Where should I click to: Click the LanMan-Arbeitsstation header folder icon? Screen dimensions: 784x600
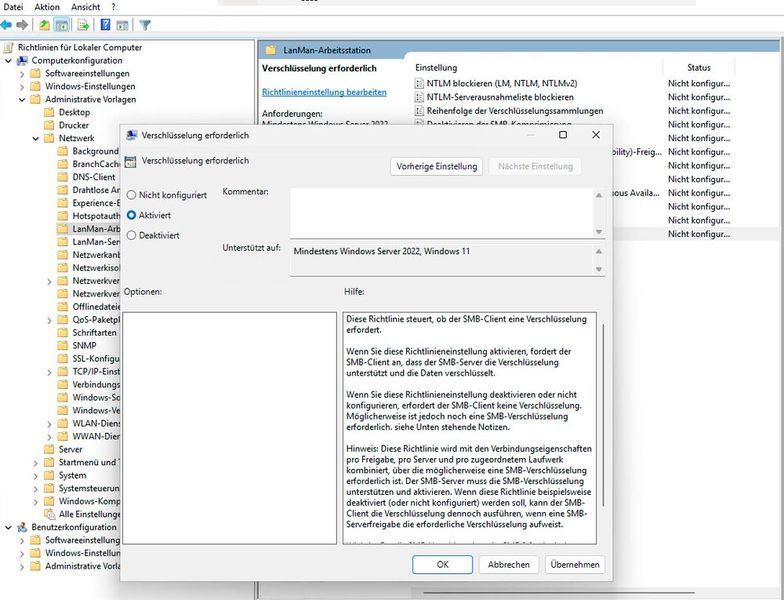(x=271, y=50)
